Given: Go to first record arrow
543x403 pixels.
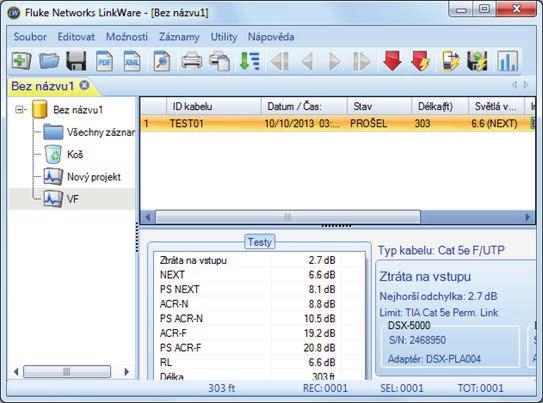Looking at the screenshot, I should click(x=279, y=62).
